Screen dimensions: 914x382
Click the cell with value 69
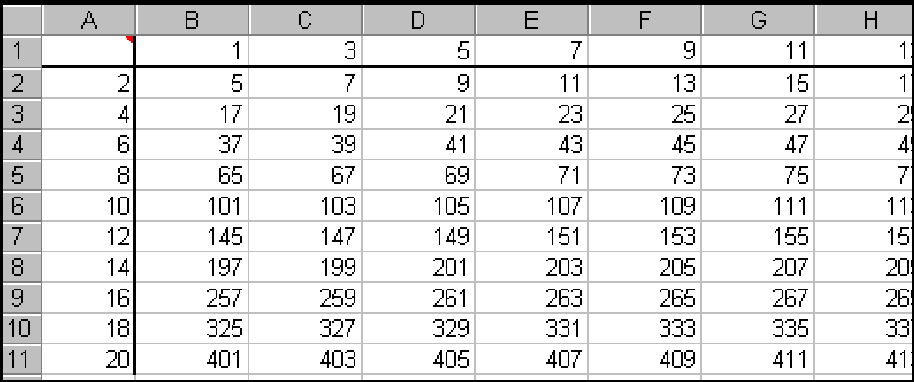tap(419, 175)
